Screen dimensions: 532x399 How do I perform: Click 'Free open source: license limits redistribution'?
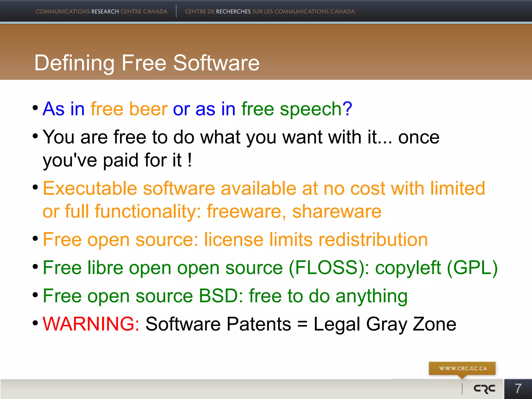click(235, 240)
